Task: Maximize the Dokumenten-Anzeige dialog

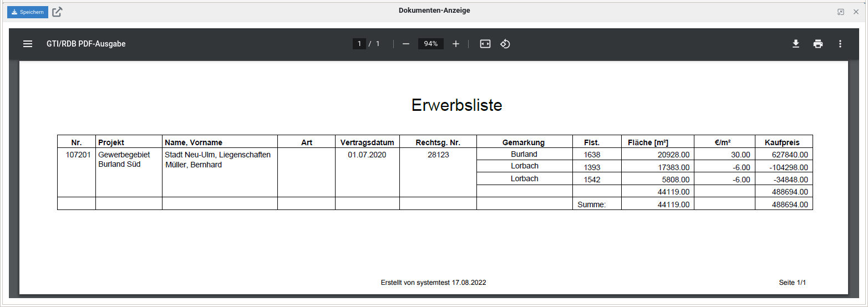Action: point(841,12)
